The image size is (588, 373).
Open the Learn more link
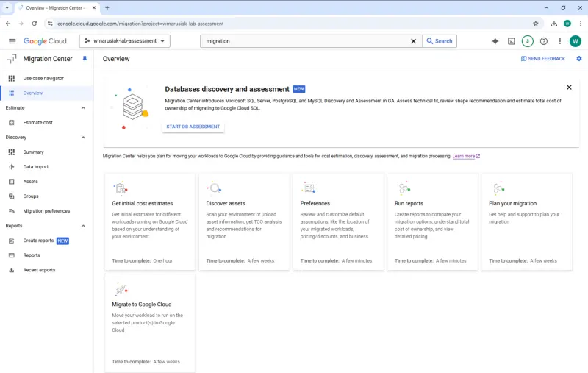(x=466, y=156)
